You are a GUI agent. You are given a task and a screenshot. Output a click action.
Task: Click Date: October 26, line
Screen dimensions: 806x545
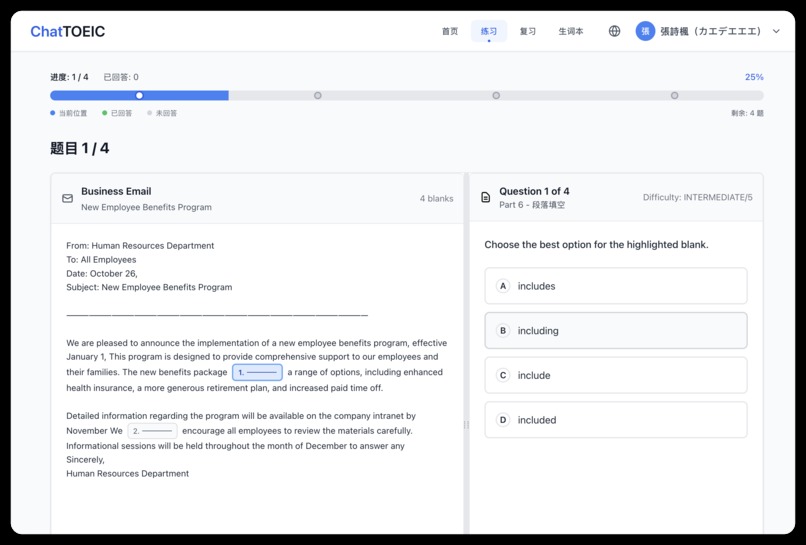pos(102,274)
